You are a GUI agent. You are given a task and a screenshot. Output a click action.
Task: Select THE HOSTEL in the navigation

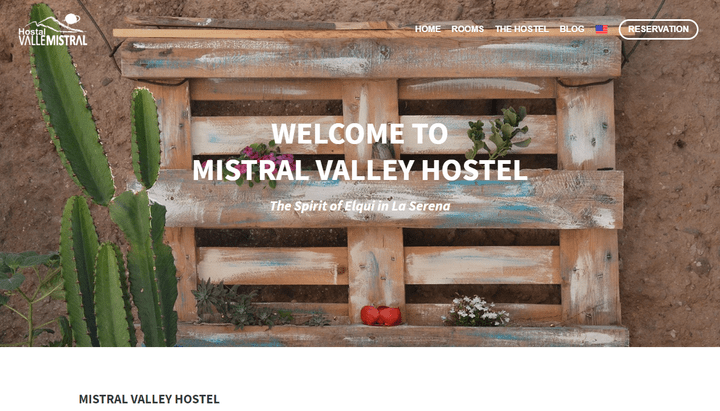pyautogui.click(x=522, y=29)
